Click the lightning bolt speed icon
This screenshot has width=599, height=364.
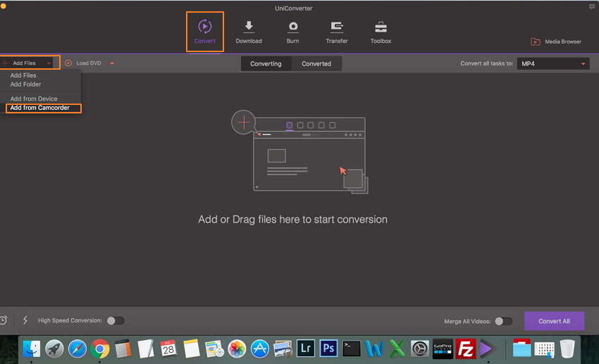point(25,320)
